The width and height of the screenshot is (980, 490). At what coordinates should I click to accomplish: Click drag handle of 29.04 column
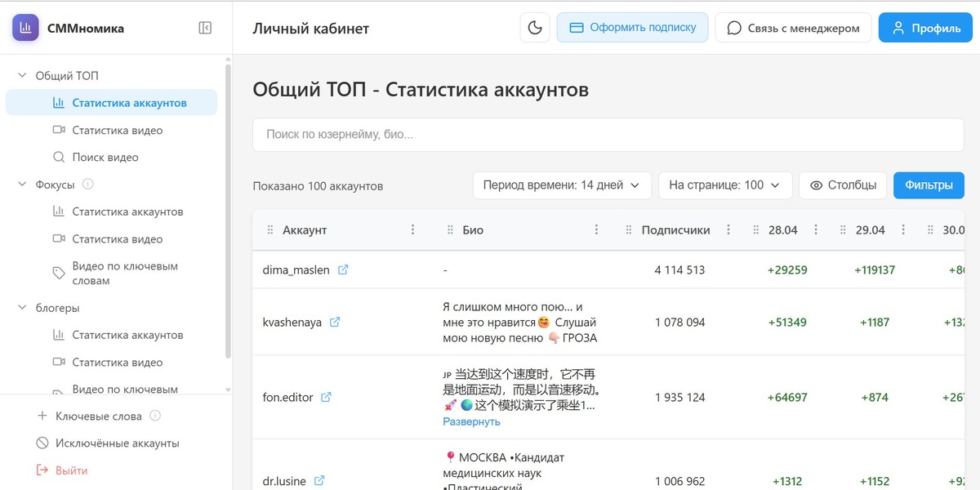pyautogui.click(x=843, y=230)
